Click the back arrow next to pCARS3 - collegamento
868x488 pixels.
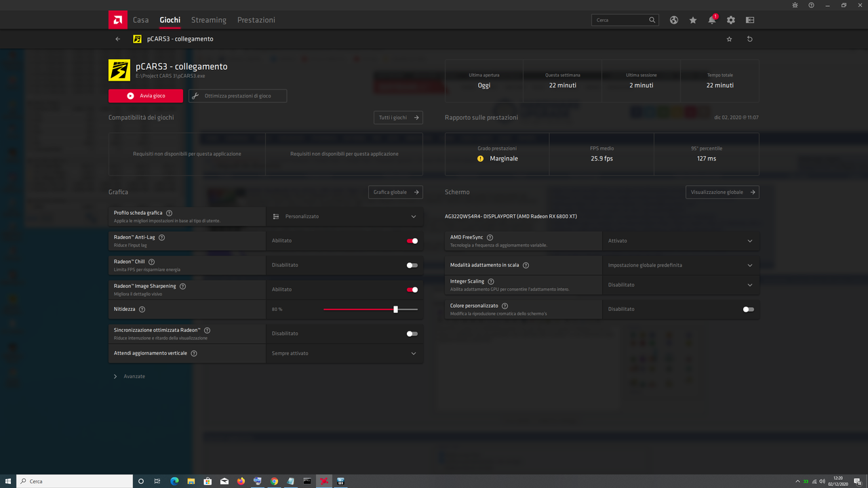coord(117,39)
